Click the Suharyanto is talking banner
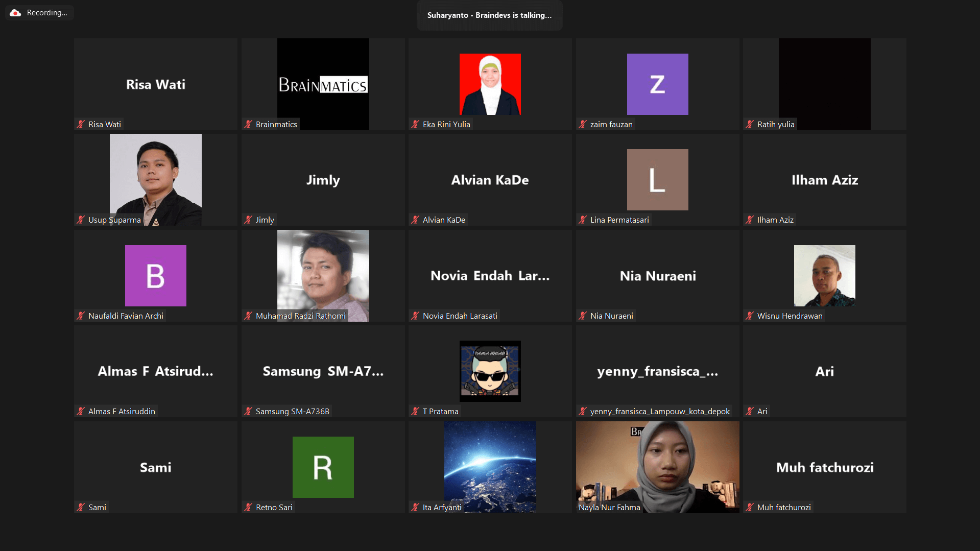 point(489,15)
